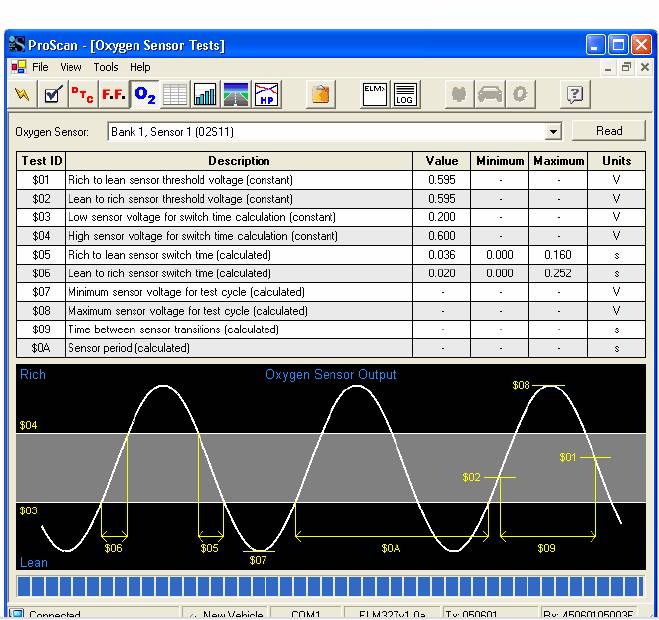This screenshot has height=620, width=659.
Task: Click the blue progress bar
Action: (x=330, y=586)
